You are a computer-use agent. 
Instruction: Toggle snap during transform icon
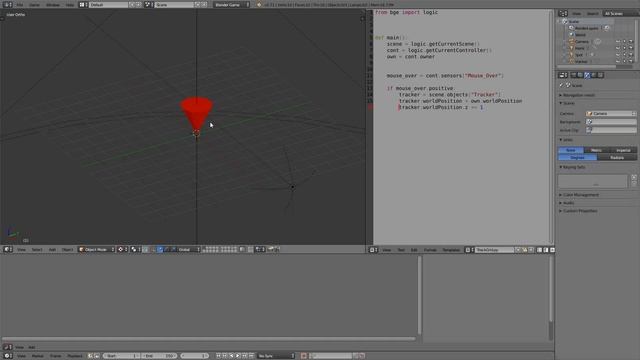point(250,249)
